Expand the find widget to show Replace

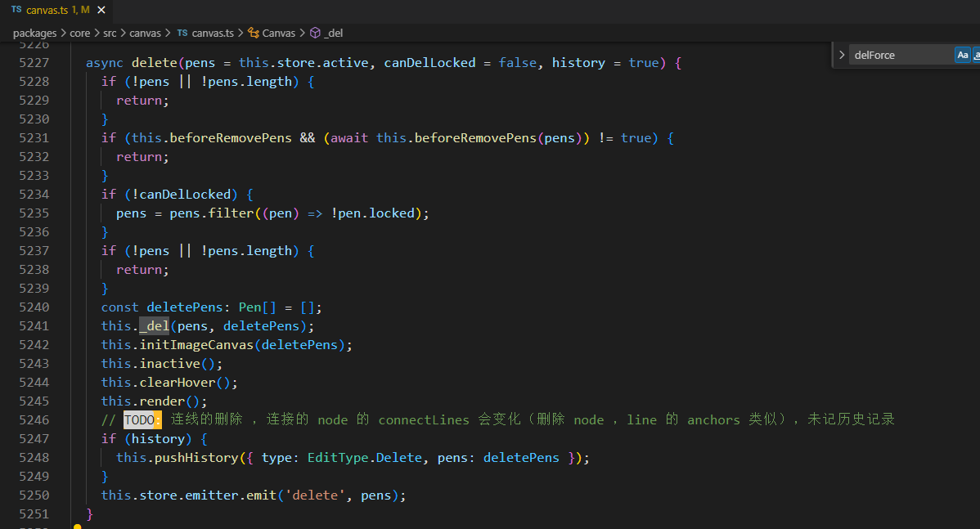click(842, 55)
